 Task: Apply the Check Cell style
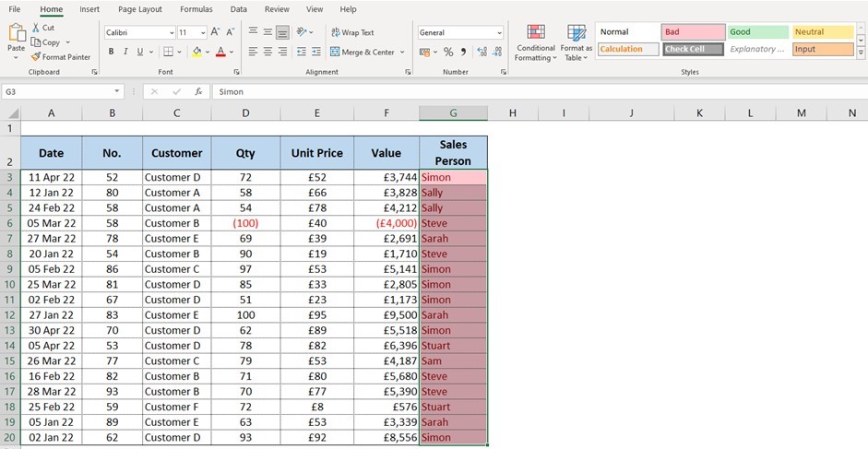(692, 49)
